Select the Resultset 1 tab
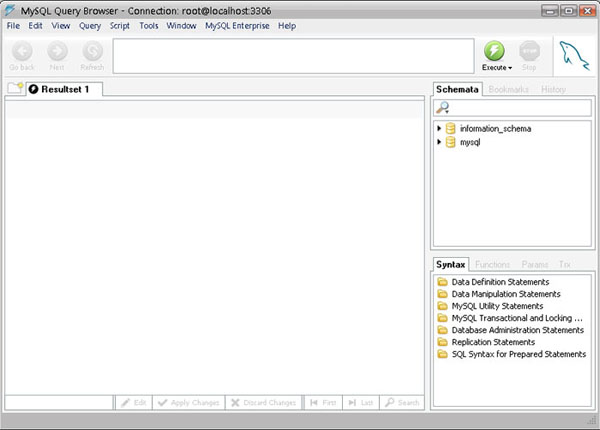The width and height of the screenshot is (600, 430). (64, 89)
